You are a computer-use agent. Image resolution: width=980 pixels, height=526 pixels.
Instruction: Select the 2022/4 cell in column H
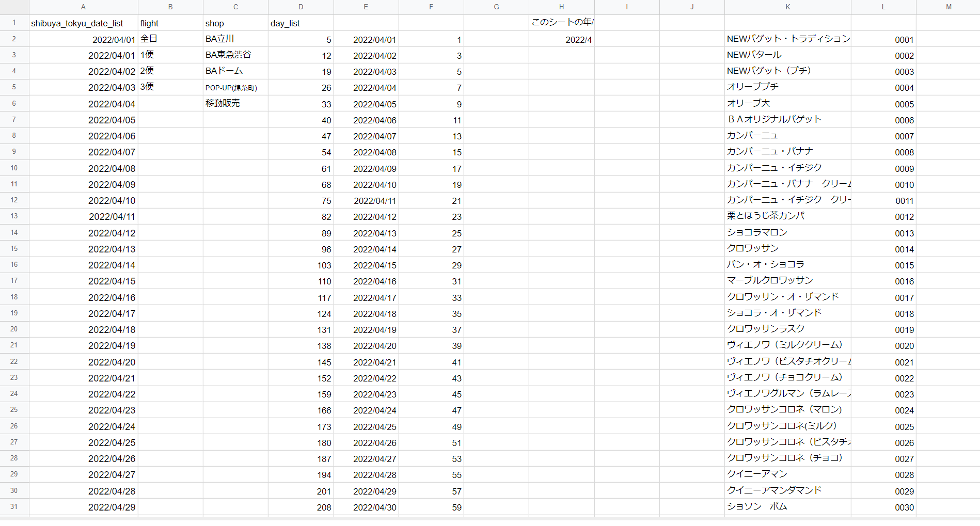[x=561, y=40]
